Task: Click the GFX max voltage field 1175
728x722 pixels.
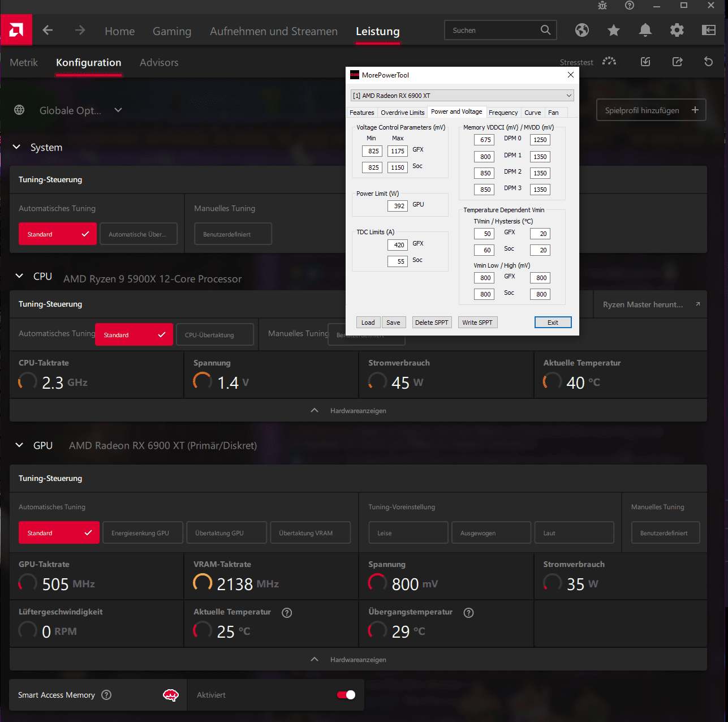Action: [398, 151]
